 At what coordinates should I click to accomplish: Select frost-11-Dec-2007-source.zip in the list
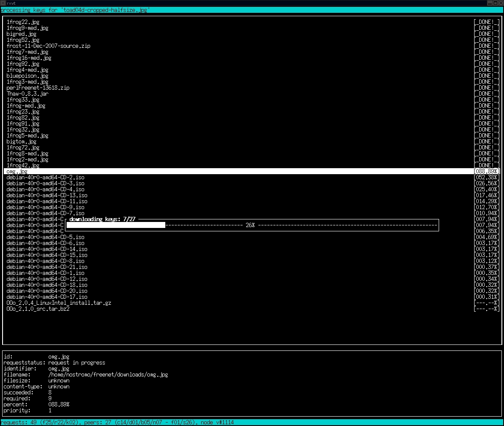(48, 46)
